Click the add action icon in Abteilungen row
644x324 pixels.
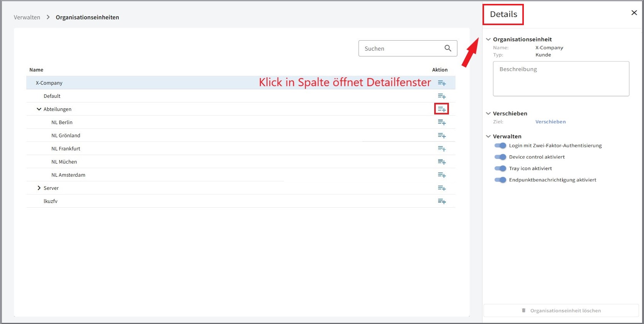(442, 109)
